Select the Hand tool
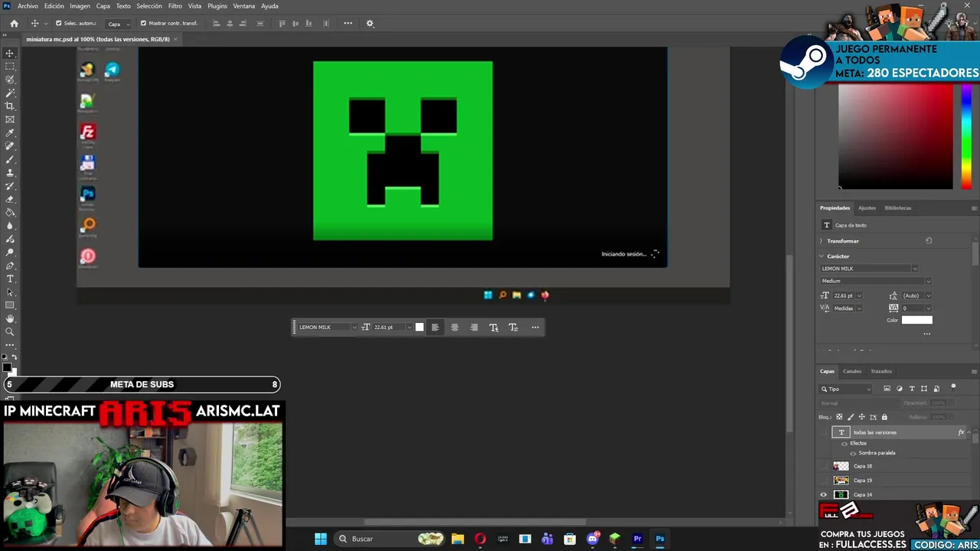The height and width of the screenshot is (551, 980). click(x=10, y=318)
